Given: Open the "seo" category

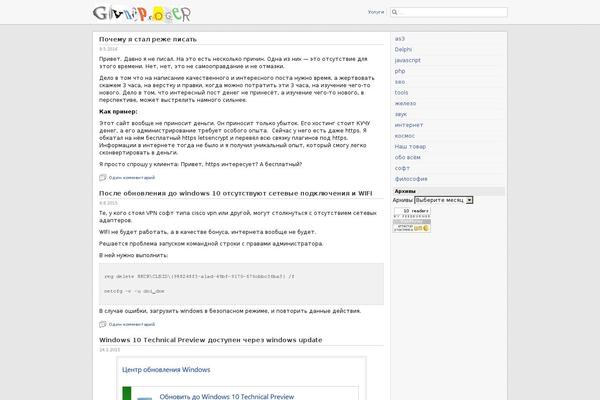Looking at the screenshot, I should click(x=400, y=82).
